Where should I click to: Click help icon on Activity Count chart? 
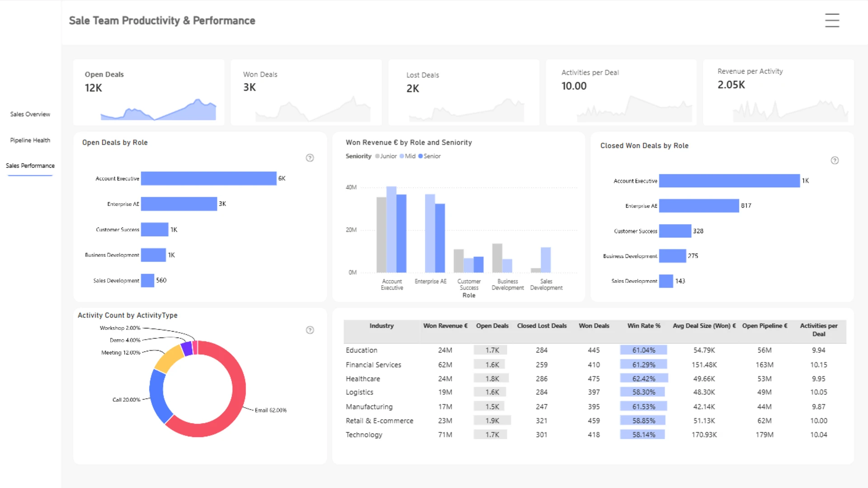[310, 330]
